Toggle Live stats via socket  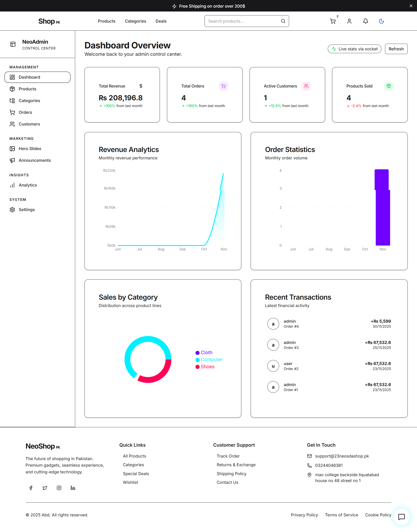(354, 49)
